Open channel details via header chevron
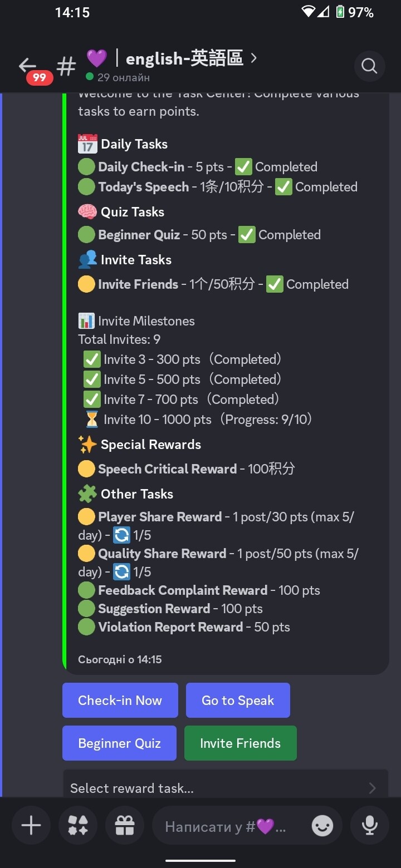The height and width of the screenshot is (868, 401). [254, 58]
